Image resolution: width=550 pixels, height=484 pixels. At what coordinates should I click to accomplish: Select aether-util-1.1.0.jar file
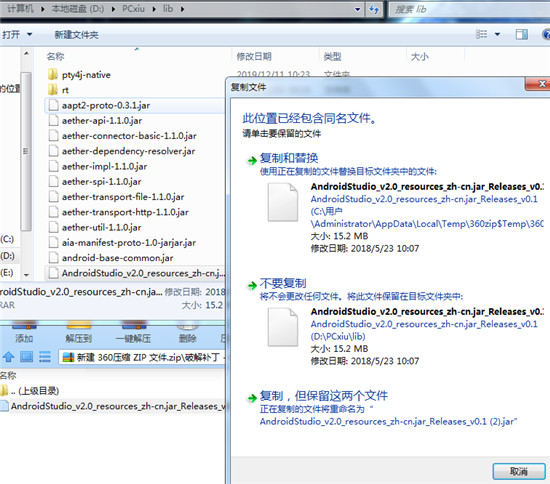[101, 228]
